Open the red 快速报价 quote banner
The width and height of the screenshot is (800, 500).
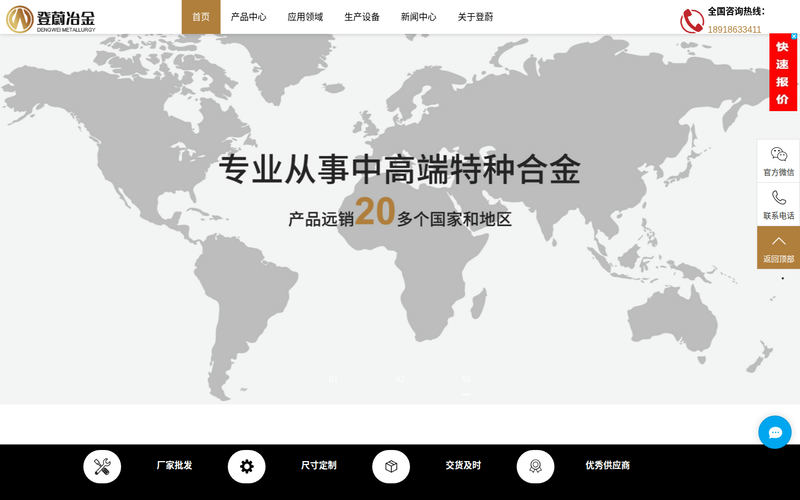[782, 73]
